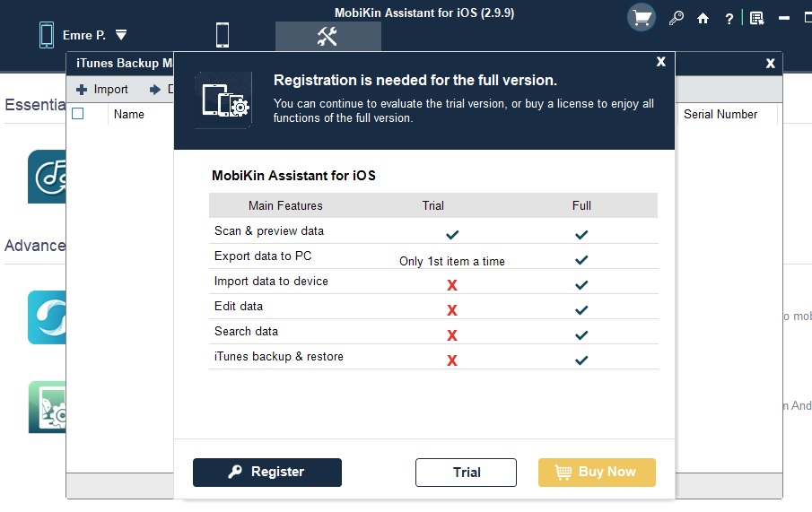The height and width of the screenshot is (512, 812).
Task: Click the devices gear icon in dialog header
Action: (224, 100)
